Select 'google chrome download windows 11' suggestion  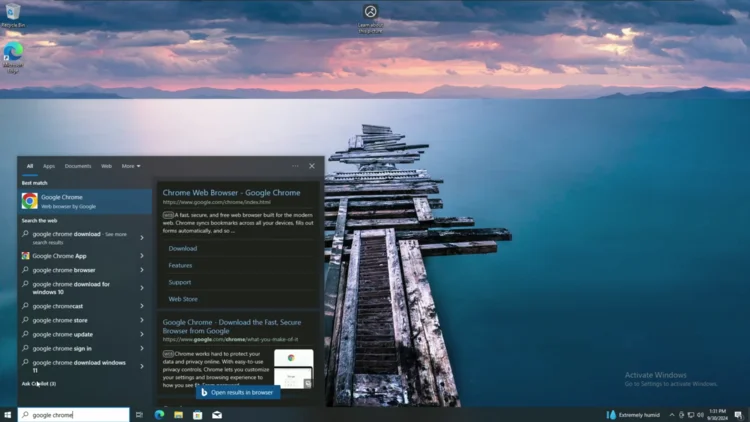pyautogui.click(x=79, y=366)
